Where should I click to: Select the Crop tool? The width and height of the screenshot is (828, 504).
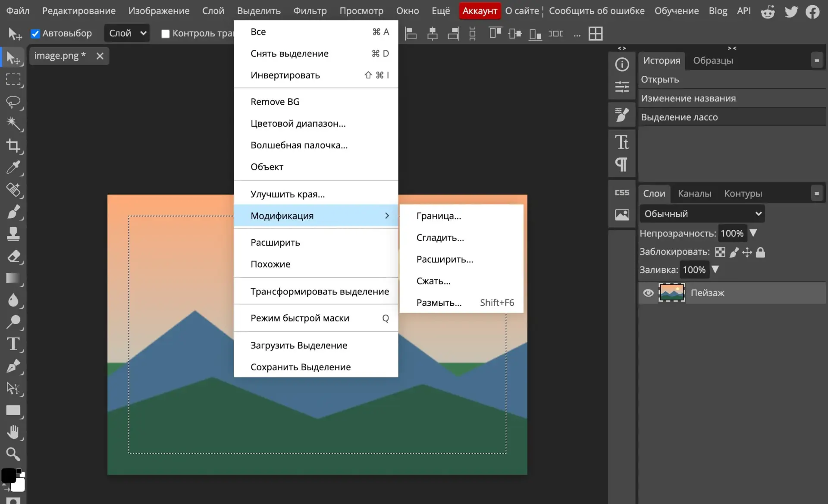coord(13,146)
